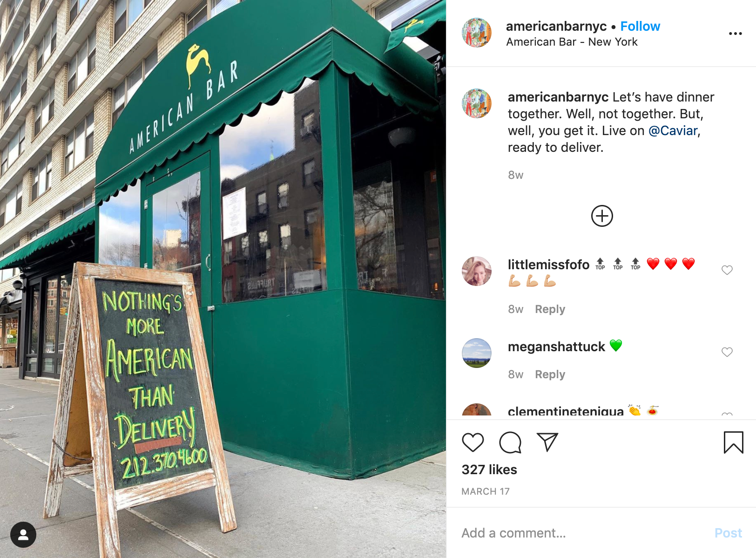View meganshattuck's profile avatar
756x558 pixels.
click(477, 353)
